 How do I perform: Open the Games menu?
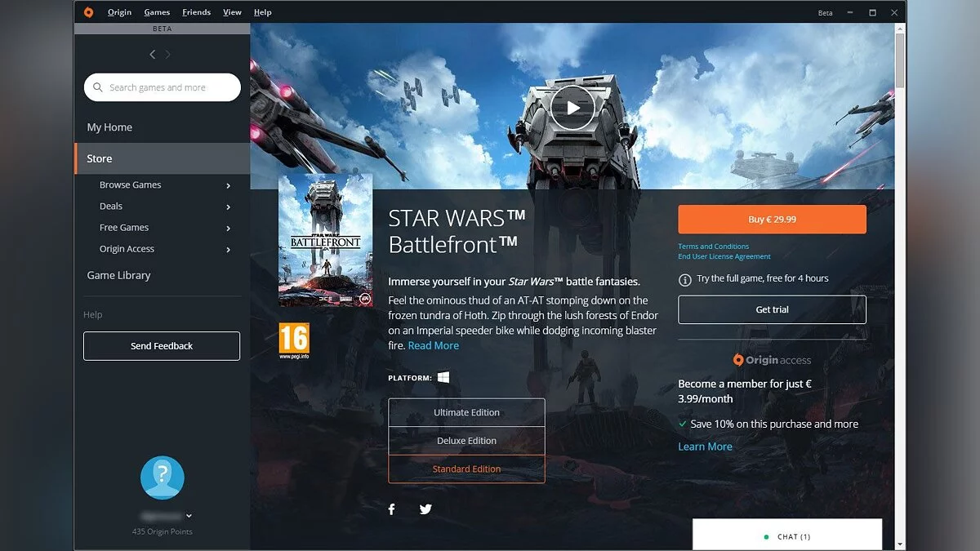pos(157,12)
